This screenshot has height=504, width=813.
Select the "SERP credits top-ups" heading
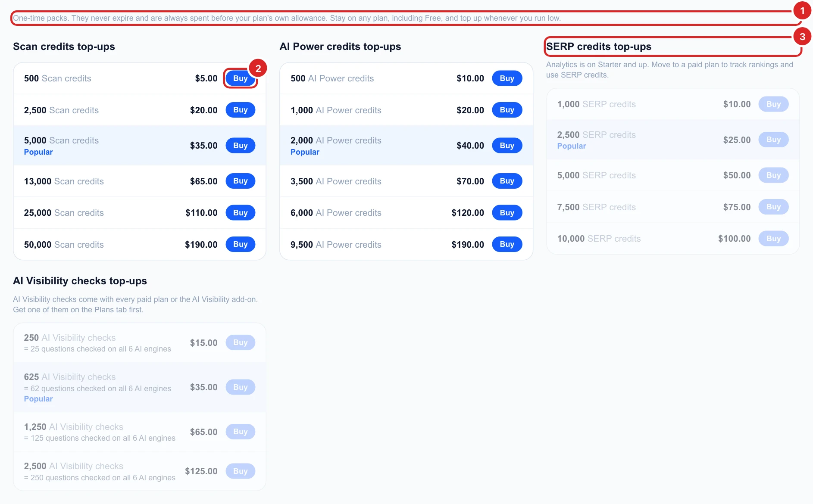pos(599,47)
